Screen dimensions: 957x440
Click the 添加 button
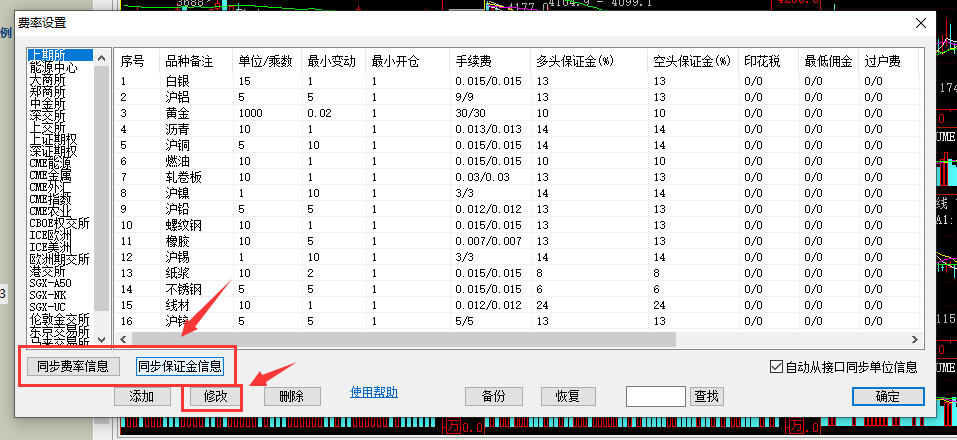tap(142, 396)
